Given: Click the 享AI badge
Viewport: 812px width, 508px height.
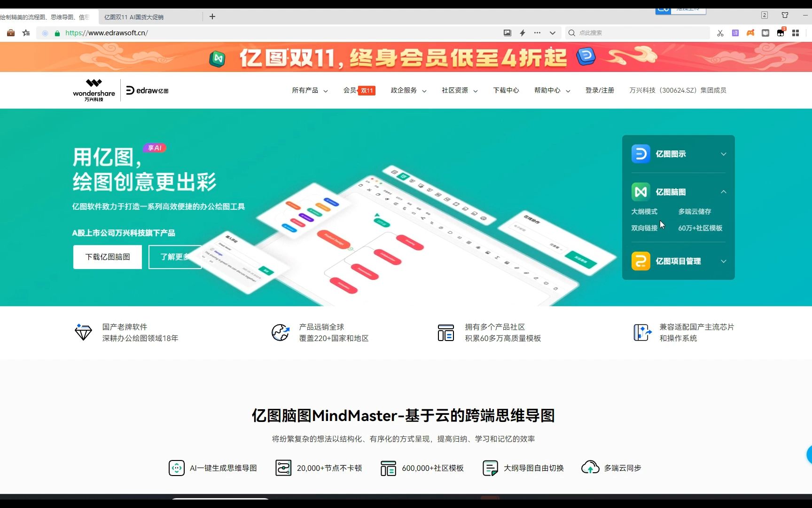Looking at the screenshot, I should click(155, 148).
